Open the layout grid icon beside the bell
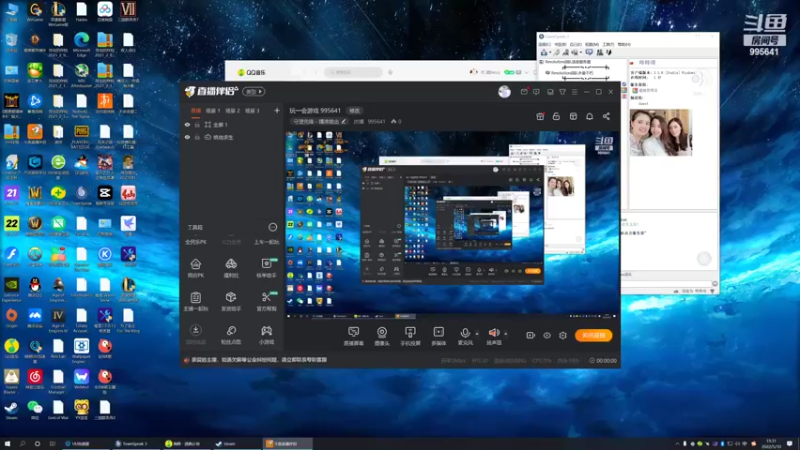This screenshot has width=800, height=450. pyautogui.click(x=573, y=117)
